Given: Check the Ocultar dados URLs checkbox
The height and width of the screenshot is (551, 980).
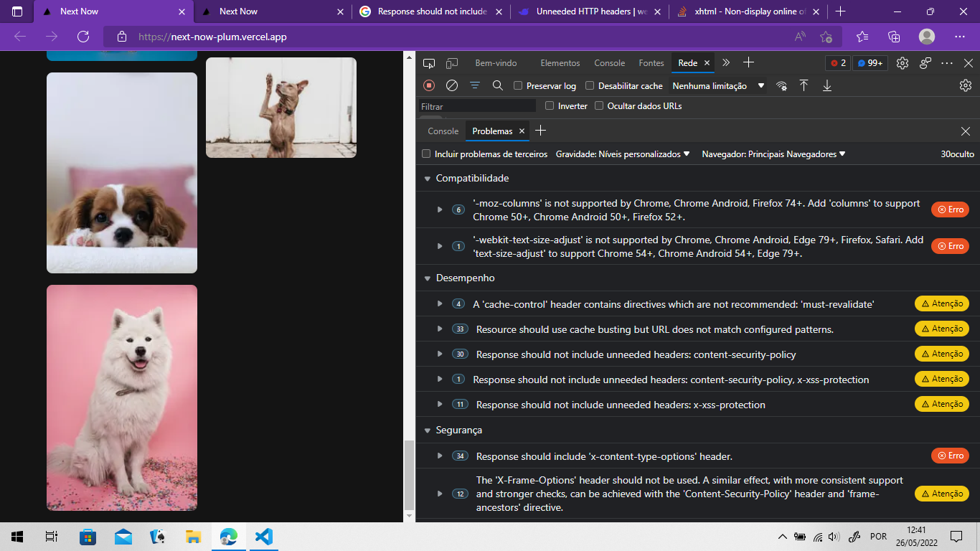Looking at the screenshot, I should pyautogui.click(x=599, y=106).
